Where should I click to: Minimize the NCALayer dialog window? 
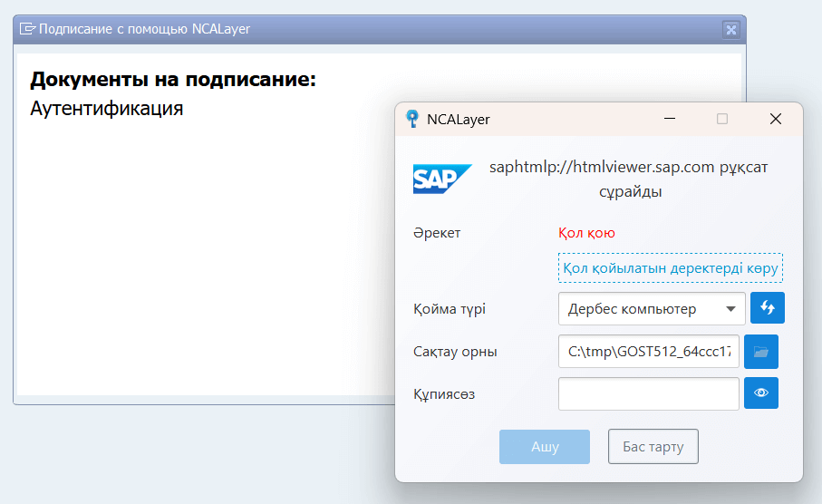pos(670,119)
